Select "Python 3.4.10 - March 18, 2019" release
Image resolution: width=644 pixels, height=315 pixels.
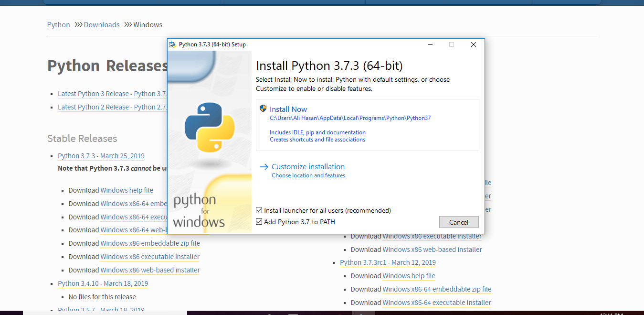click(103, 283)
